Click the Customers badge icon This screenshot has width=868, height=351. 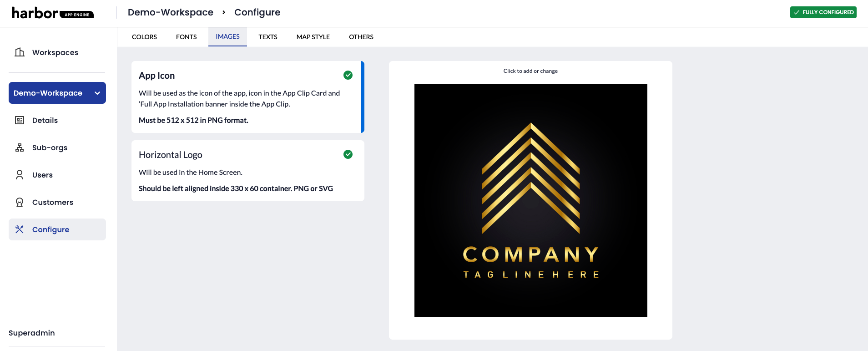point(20,202)
